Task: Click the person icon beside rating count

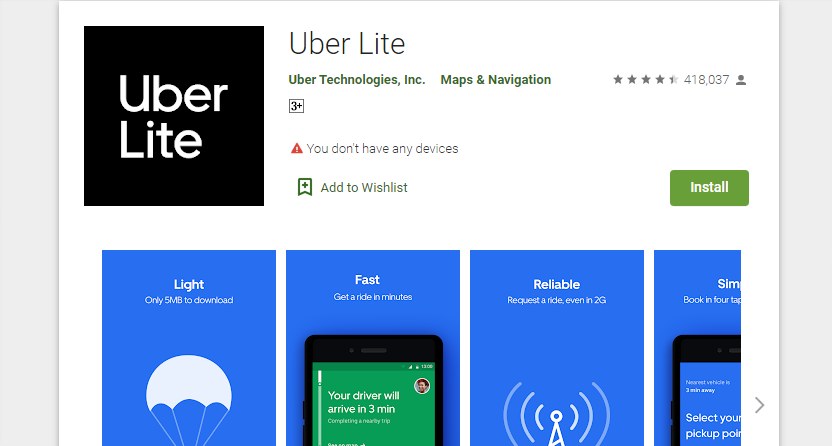Action: tap(741, 80)
